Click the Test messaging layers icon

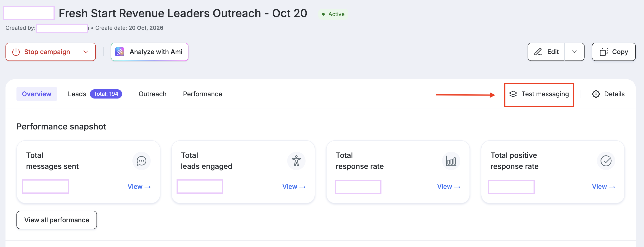[513, 94]
